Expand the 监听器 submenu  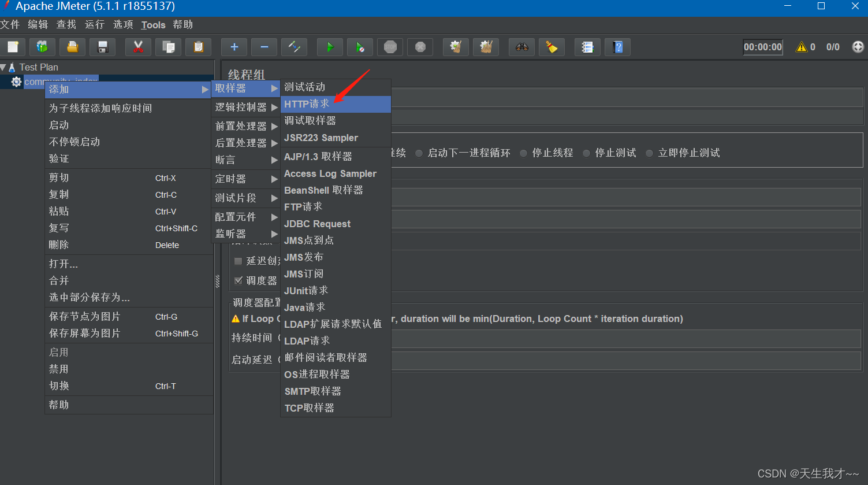click(246, 234)
